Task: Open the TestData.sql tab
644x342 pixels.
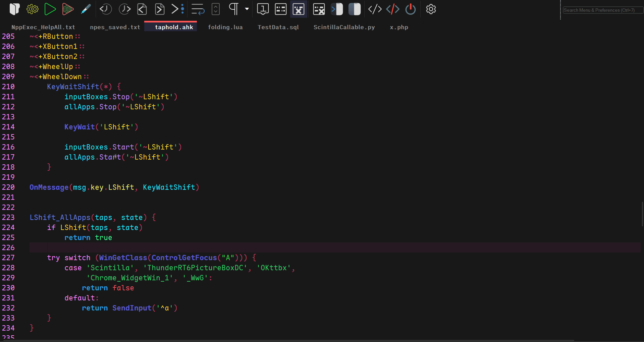Action: 278,27
